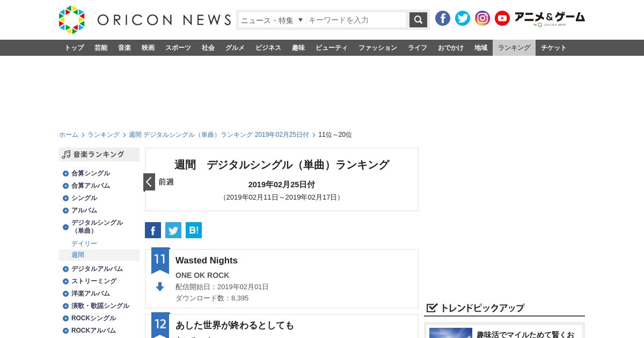The height and width of the screenshot is (338, 644).
Task: Click 配信開始日：2019年02月01日 text
Action: tap(222, 286)
